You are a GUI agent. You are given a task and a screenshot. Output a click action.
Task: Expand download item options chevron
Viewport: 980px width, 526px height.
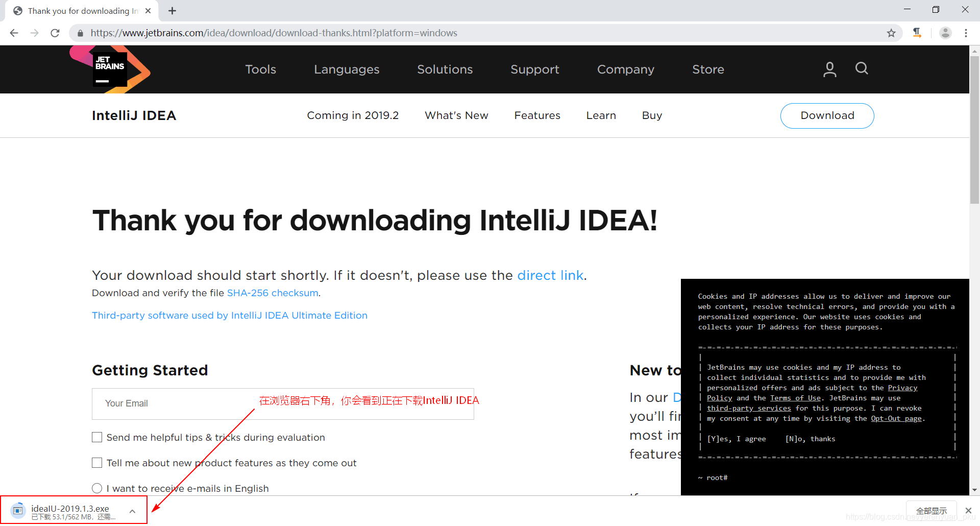pyautogui.click(x=132, y=511)
